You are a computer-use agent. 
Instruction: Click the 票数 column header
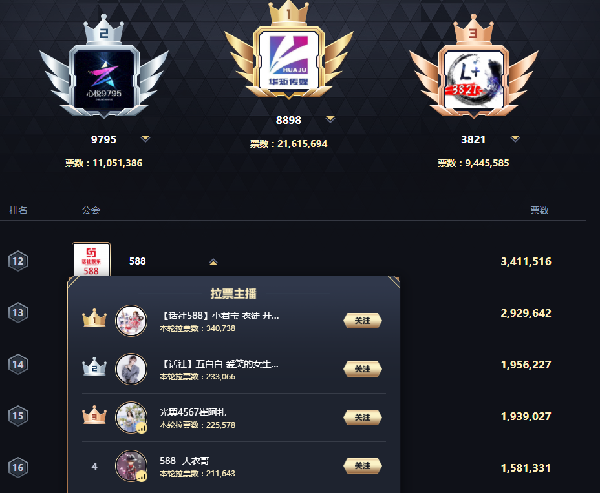click(x=539, y=210)
